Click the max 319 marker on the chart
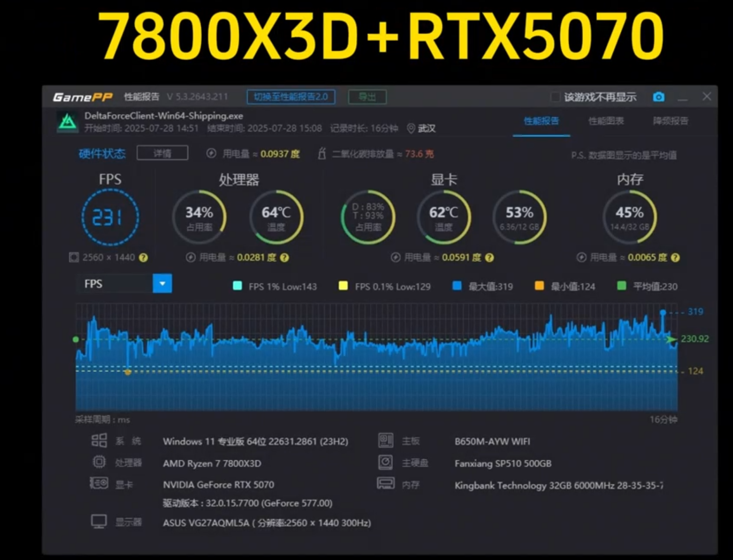The image size is (733, 560). tap(663, 313)
